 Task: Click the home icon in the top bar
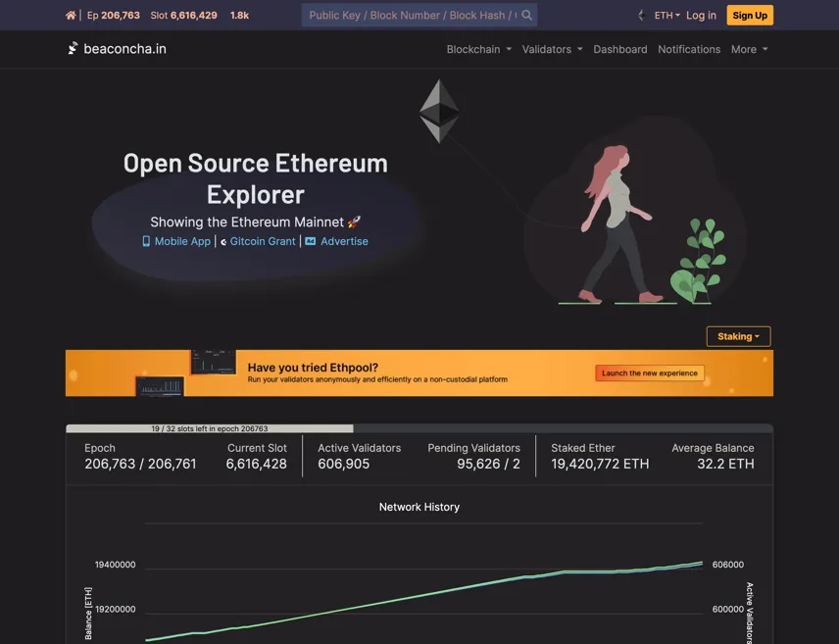click(71, 16)
